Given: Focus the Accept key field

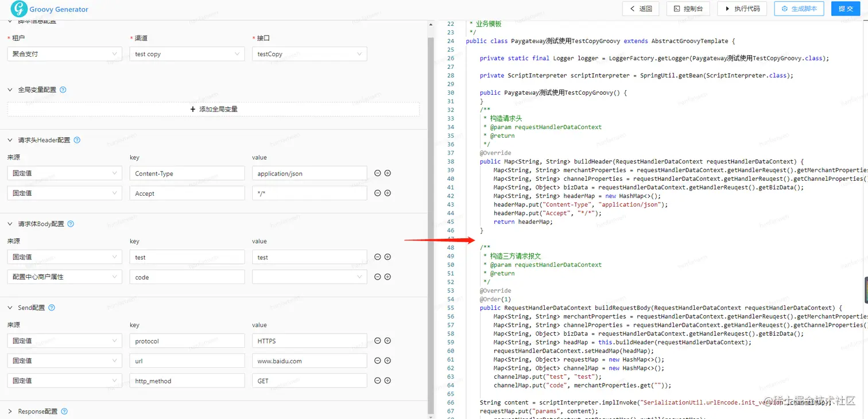Looking at the screenshot, I should point(187,193).
